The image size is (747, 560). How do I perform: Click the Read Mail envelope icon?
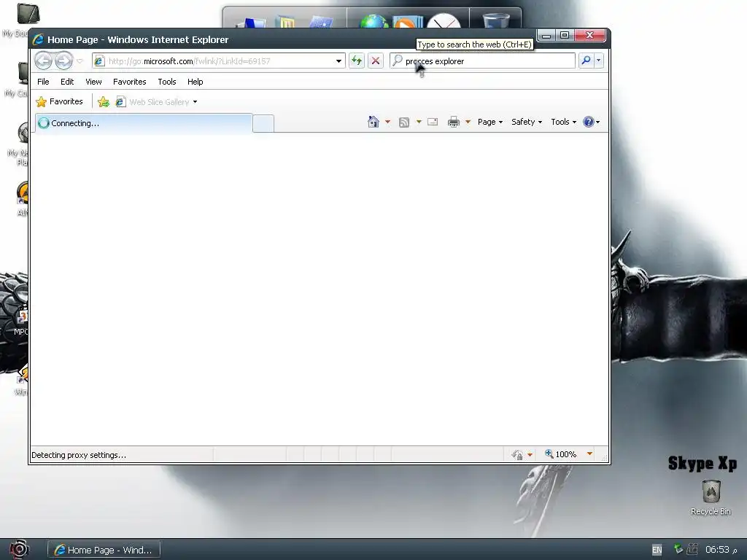point(433,122)
